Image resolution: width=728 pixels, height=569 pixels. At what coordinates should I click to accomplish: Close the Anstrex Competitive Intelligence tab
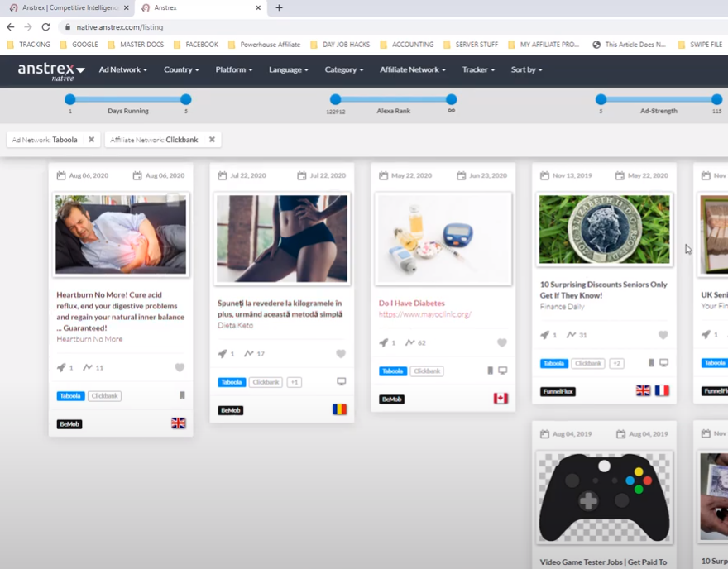coord(127,7)
